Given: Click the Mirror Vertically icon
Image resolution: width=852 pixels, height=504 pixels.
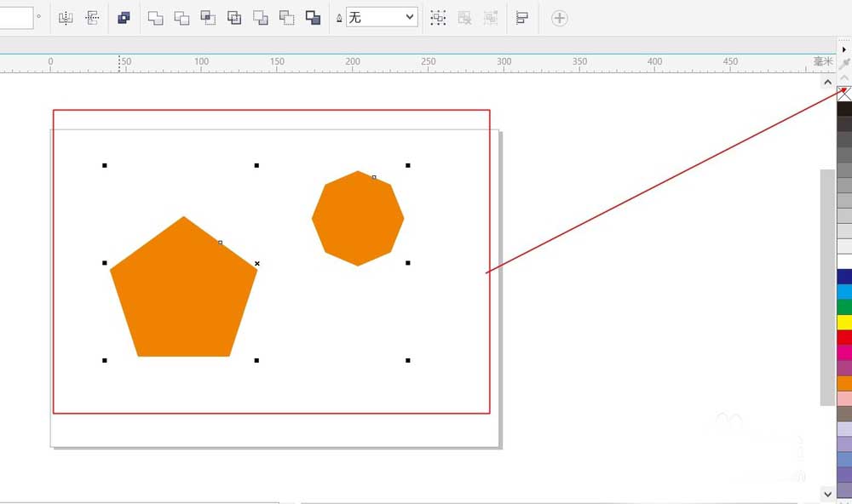Looking at the screenshot, I should pyautogui.click(x=92, y=18).
